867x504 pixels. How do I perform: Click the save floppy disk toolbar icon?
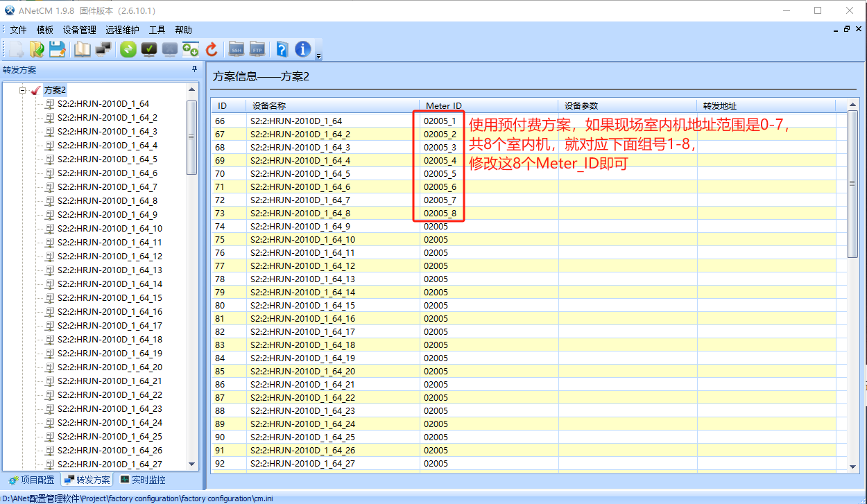(57, 49)
